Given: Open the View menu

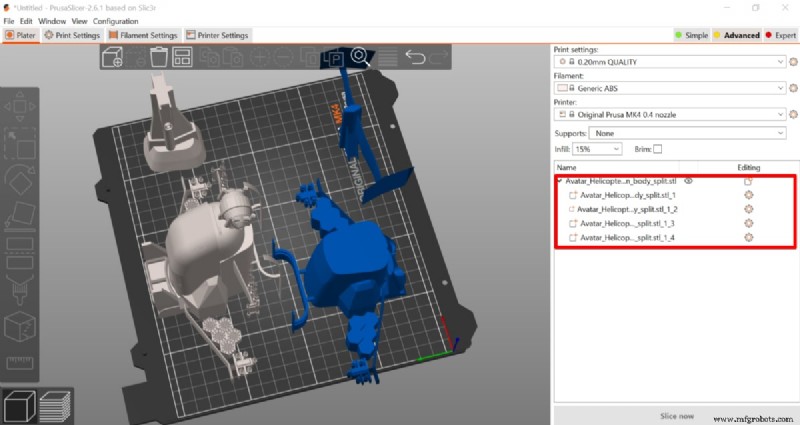Looking at the screenshot, I should pos(79,21).
